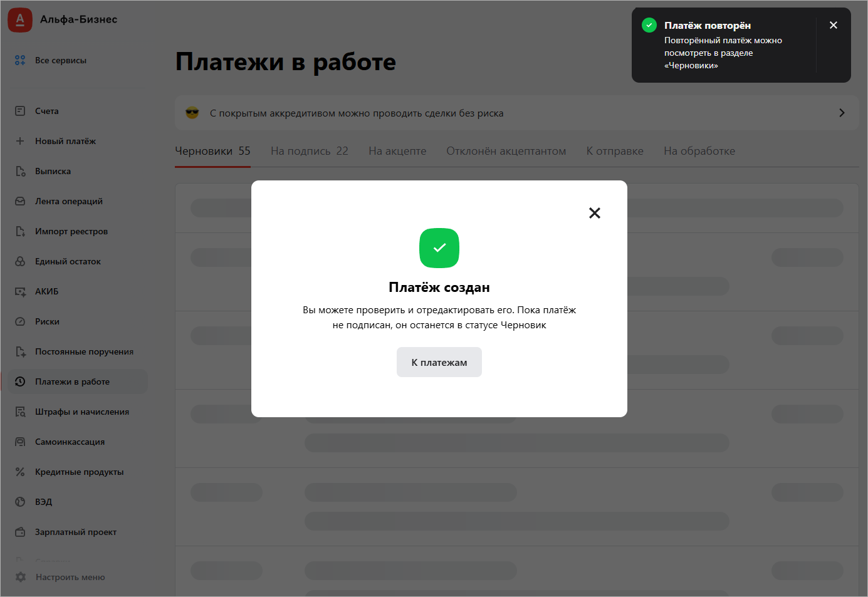Switch to the На подпись tab
Image resolution: width=868 pixels, height=597 pixels.
tap(309, 151)
